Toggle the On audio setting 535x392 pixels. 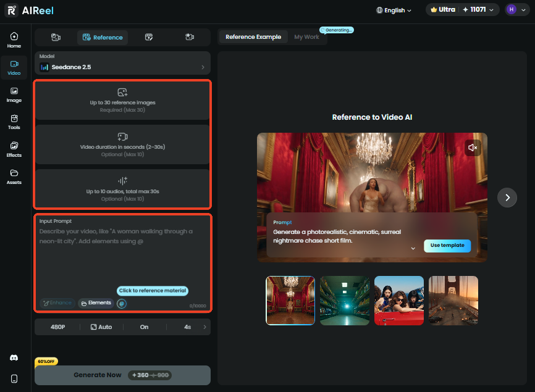(x=145, y=327)
